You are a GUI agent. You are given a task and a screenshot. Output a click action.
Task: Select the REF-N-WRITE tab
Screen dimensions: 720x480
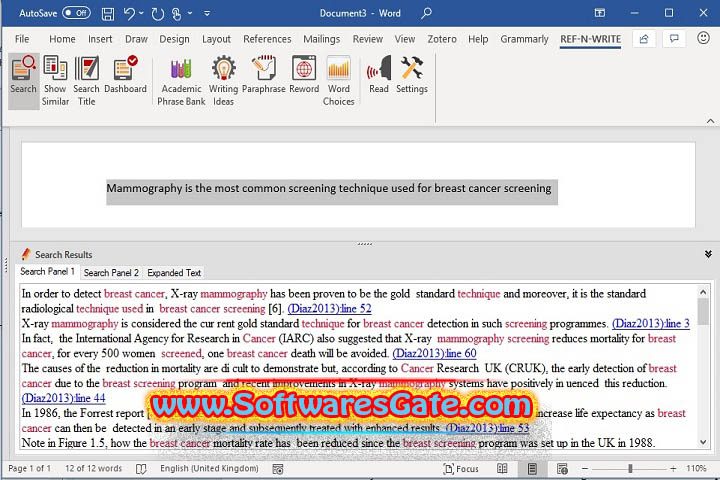(x=591, y=39)
